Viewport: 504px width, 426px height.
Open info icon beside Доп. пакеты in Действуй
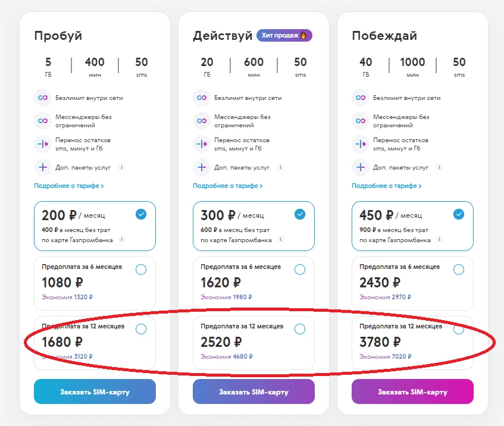pyautogui.click(x=280, y=167)
